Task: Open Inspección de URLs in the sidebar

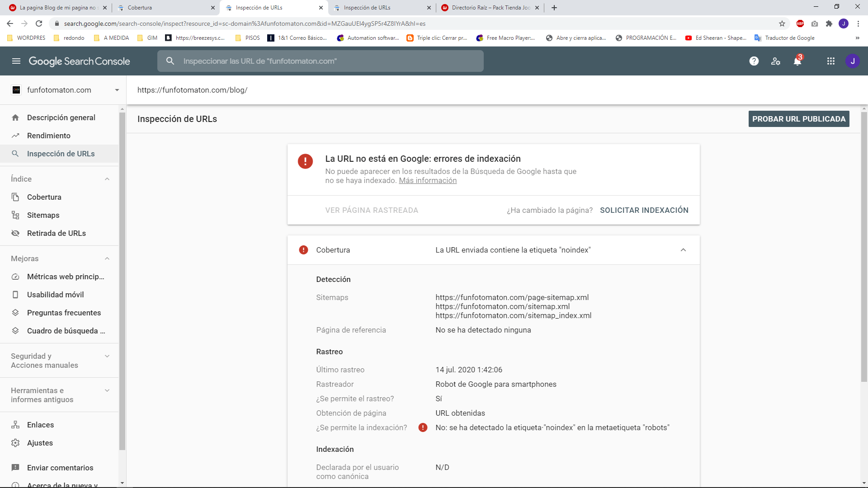Action: pos(59,154)
